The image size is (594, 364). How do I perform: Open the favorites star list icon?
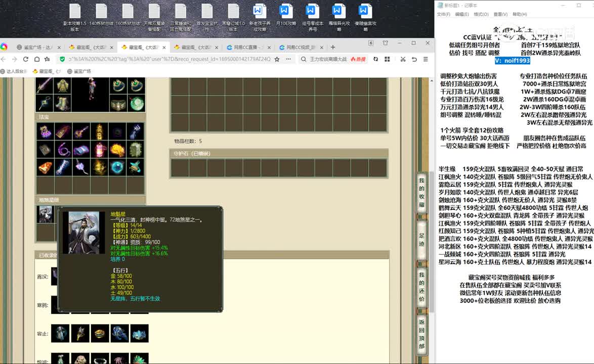(48, 59)
